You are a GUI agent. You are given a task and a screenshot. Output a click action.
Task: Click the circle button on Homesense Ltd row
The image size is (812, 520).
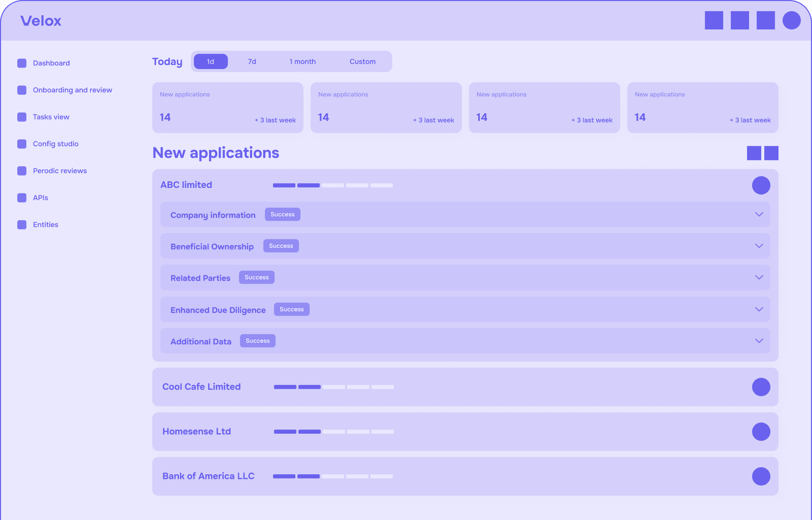click(761, 432)
